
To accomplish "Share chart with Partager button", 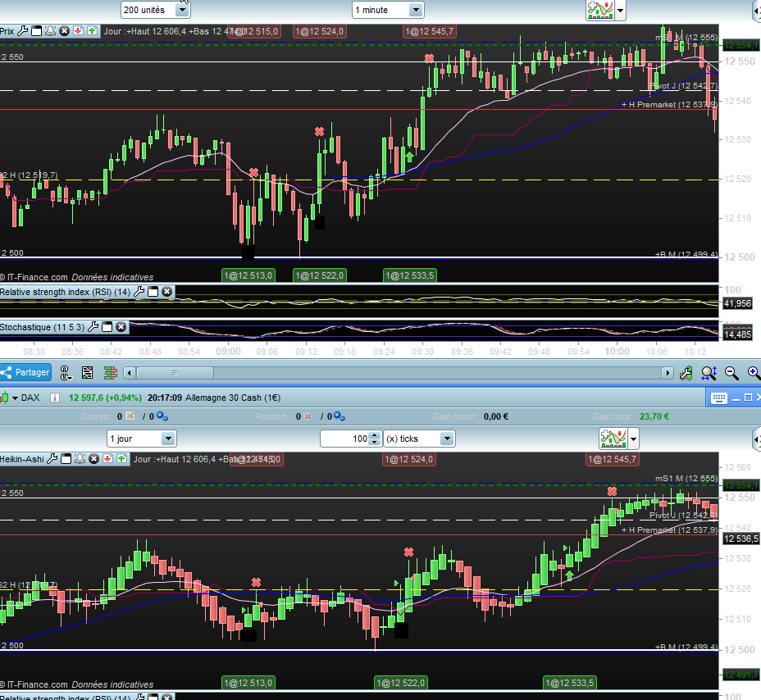I will 25,373.
